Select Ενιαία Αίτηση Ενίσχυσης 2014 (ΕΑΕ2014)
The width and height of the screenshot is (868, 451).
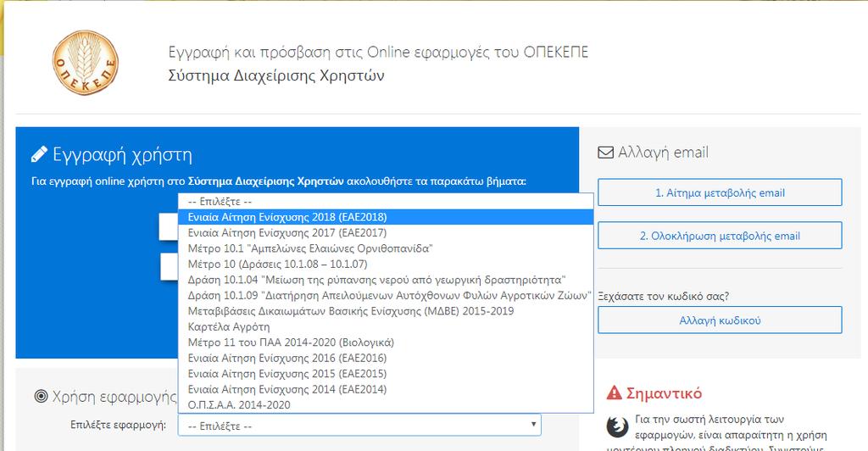click(386, 390)
